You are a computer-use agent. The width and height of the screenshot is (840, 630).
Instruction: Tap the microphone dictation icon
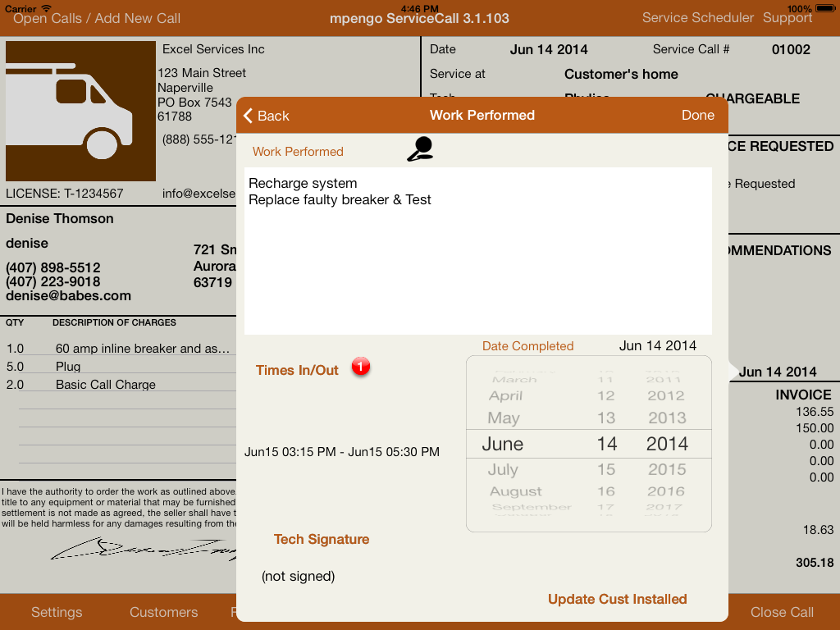(x=419, y=149)
